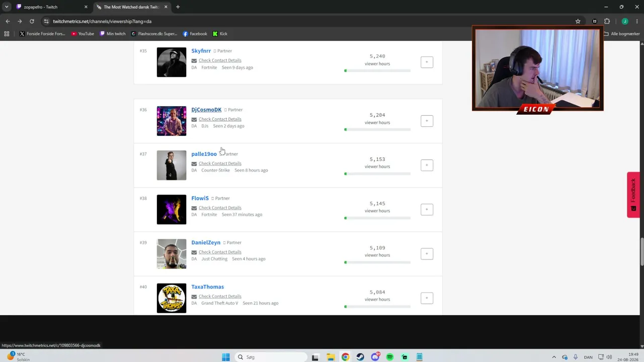Open the Min twitch bookmark
The height and width of the screenshot is (362, 644).
[x=113, y=34]
